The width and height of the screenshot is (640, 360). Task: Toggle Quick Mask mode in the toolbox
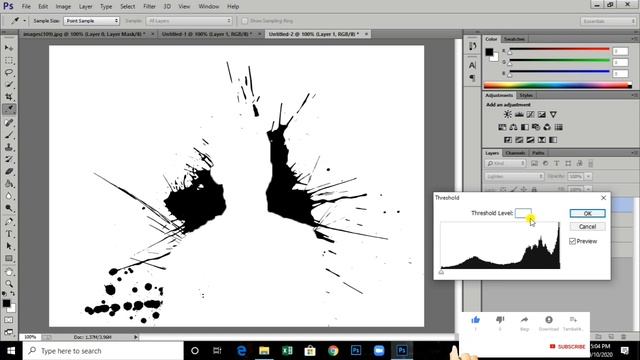(x=9, y=320)
